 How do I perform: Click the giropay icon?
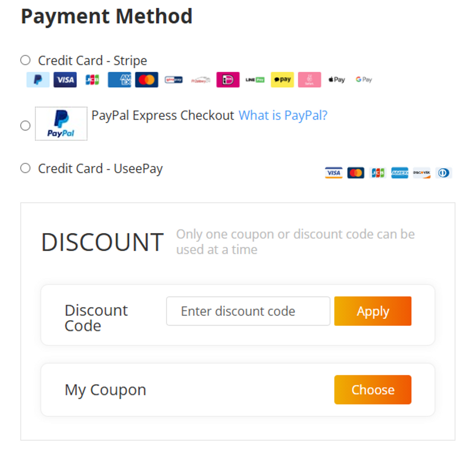(x=173, y=80)
